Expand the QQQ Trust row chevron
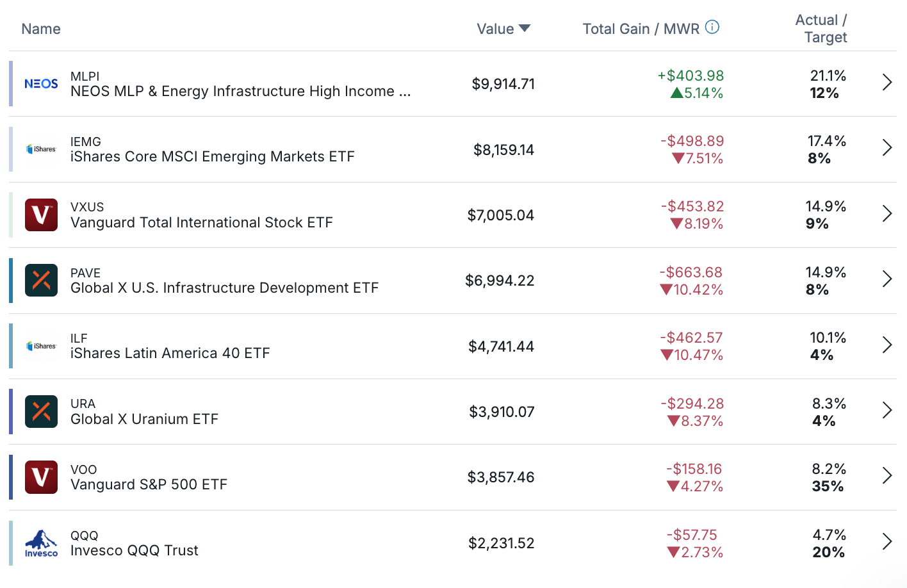Viewport: 907px width, 588px height. pyautogui.click(x=887, y=542)
